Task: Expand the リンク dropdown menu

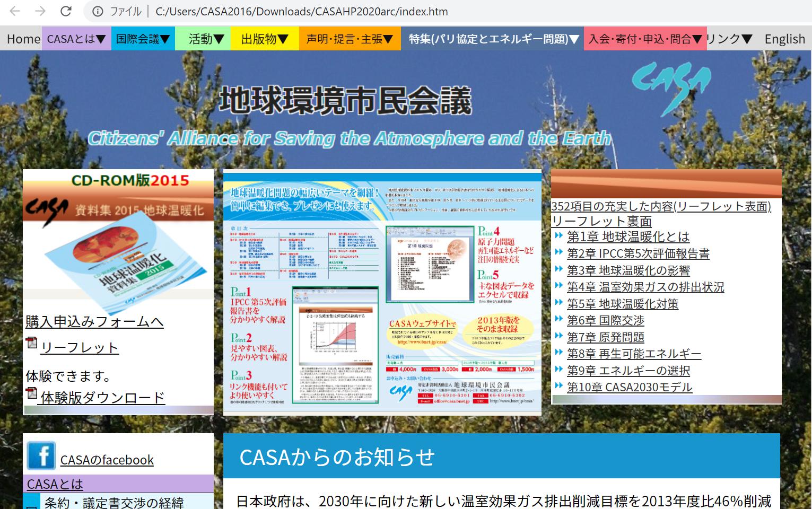Action: click(730, 39)
